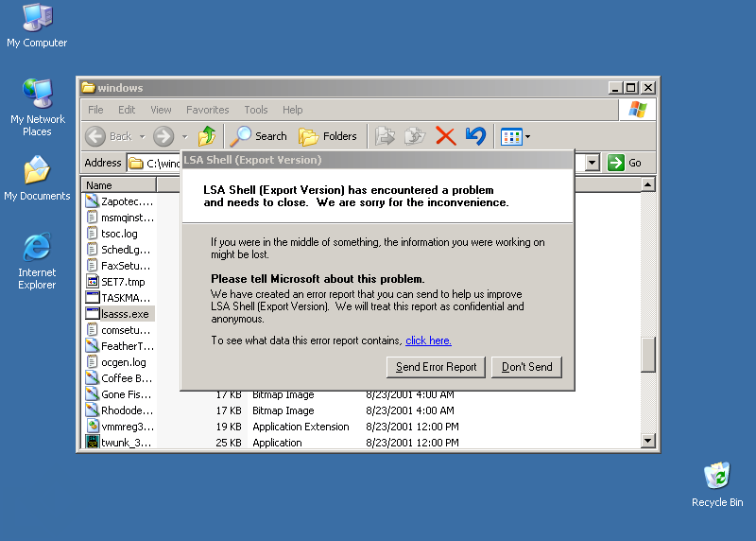756x541 pixels.
Task: Select the msmqinst file
Action: pyautogui.click(x=120, y=218)
